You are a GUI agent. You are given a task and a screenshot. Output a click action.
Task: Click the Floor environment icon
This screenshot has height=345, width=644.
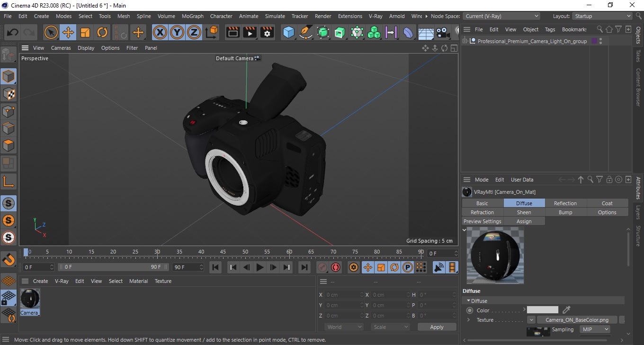click(x=426, y=33)
